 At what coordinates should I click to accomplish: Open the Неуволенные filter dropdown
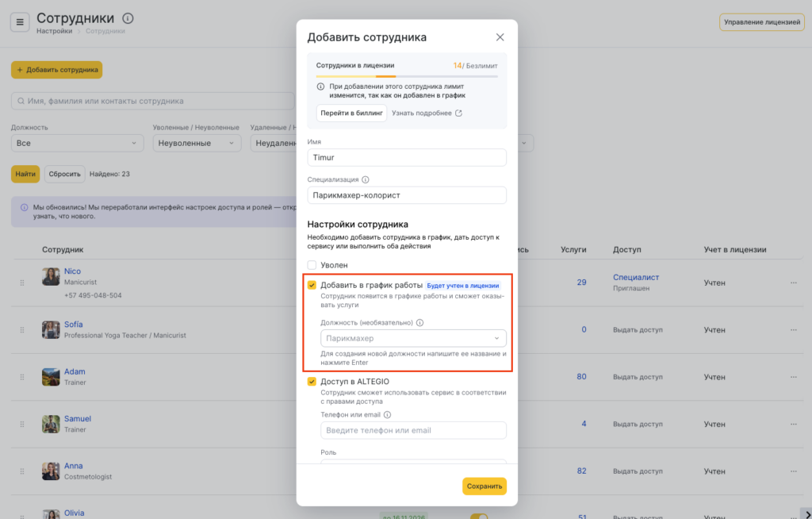pos(196,143)
